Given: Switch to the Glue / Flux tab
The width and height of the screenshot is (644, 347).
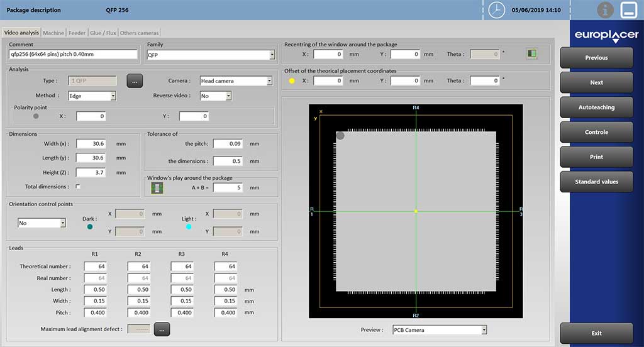Looking at the screenshot, I should 103,33.
